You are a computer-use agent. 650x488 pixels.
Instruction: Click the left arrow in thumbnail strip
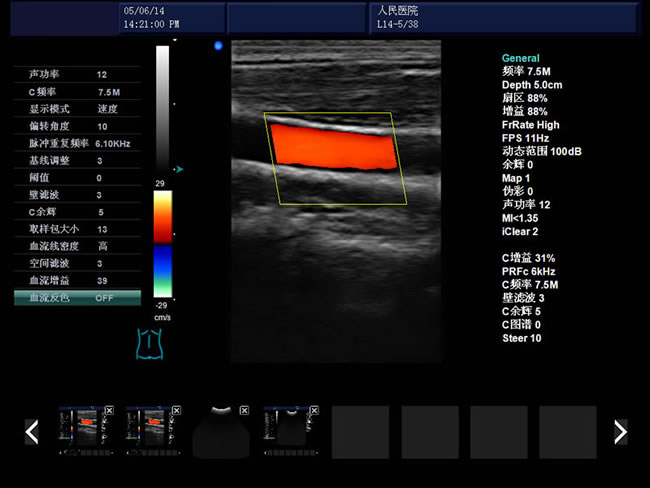[x=32, y=431]
